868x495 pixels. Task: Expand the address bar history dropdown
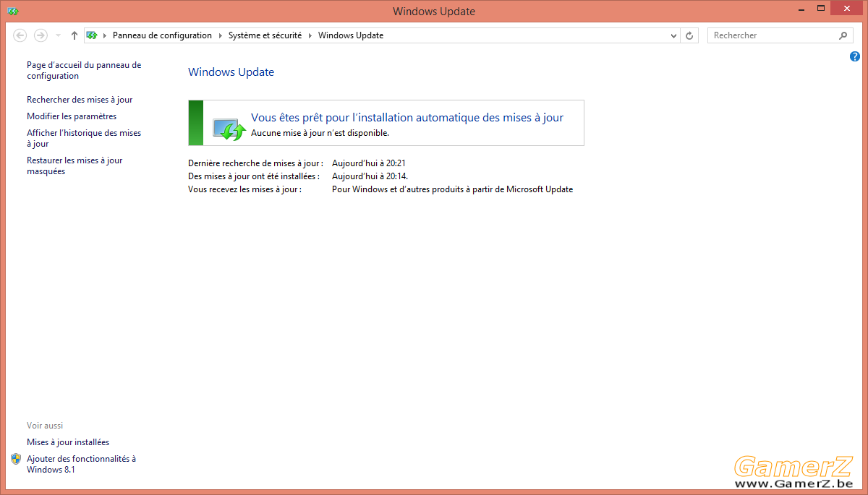[x=673, y=35]
